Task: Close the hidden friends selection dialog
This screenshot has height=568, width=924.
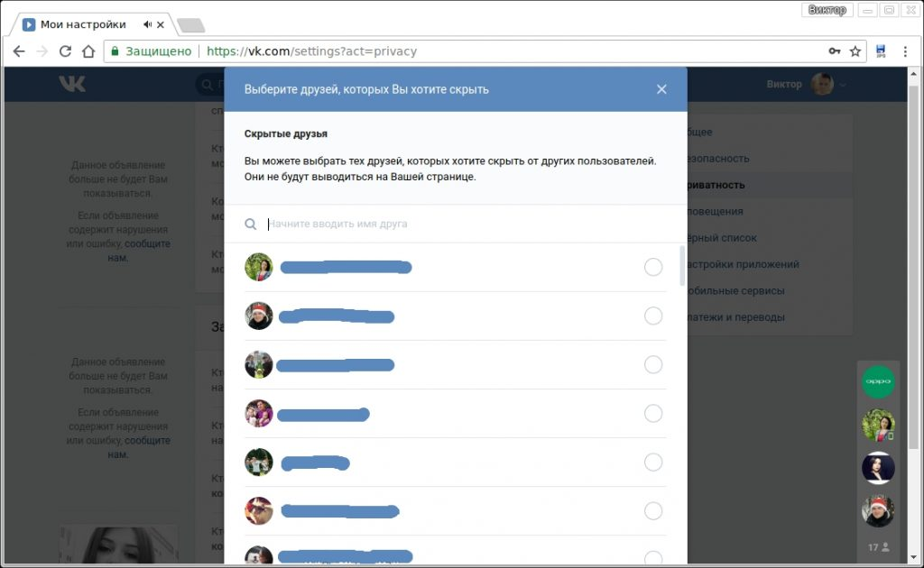Action: [x=661, y=89]
